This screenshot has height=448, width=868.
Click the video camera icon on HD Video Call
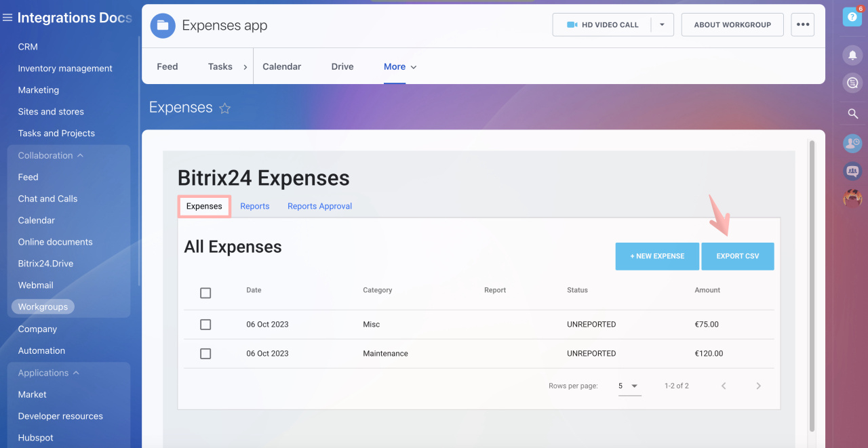coord(572,25)
